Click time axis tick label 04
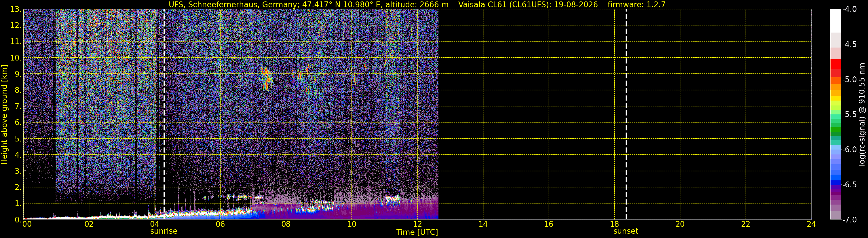 [155, 224]
